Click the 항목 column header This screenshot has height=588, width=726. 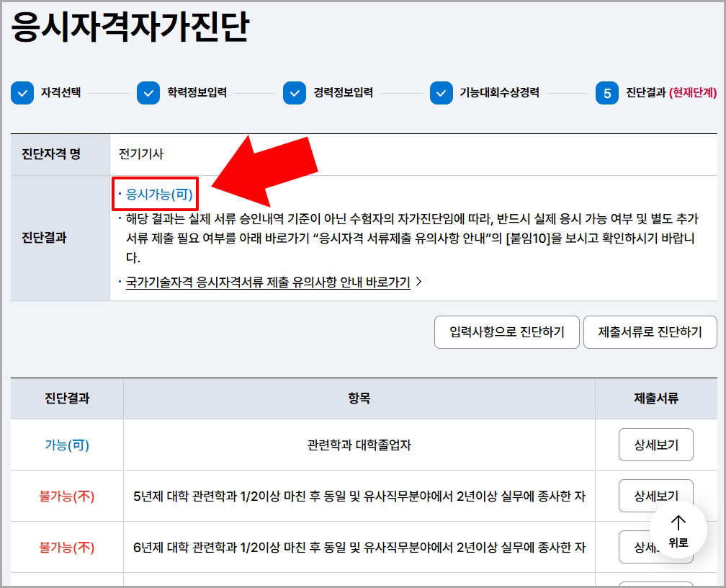[x=359, y=398]
